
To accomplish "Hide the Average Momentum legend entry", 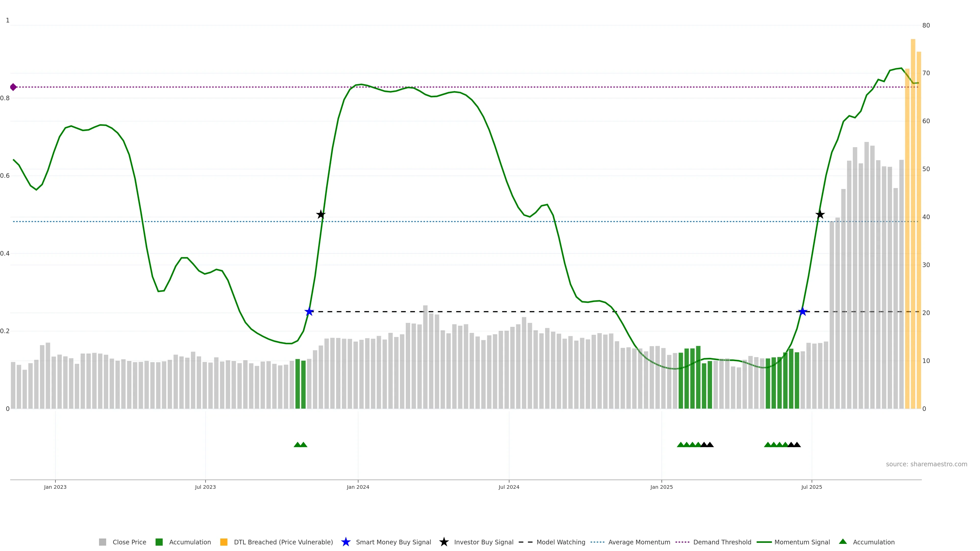I will click(x=639, y=542).
